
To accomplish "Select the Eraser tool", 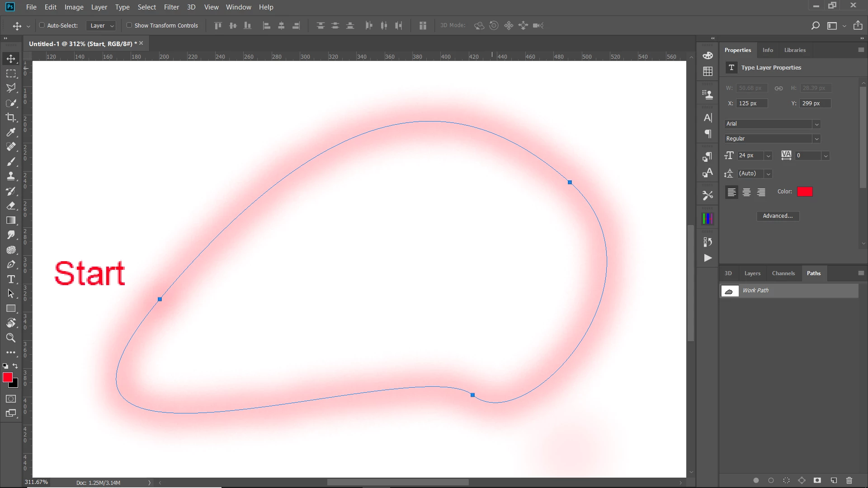I will point(11,206).
